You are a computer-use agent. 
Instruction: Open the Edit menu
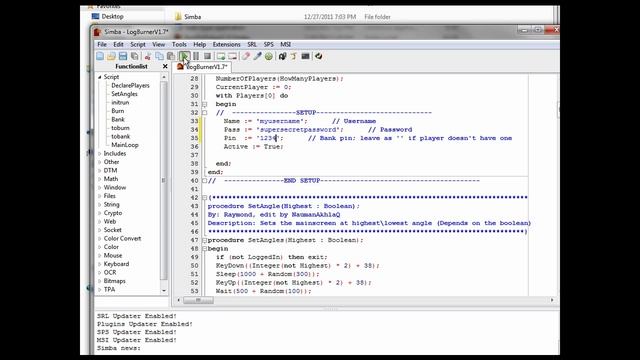(118, 44)
